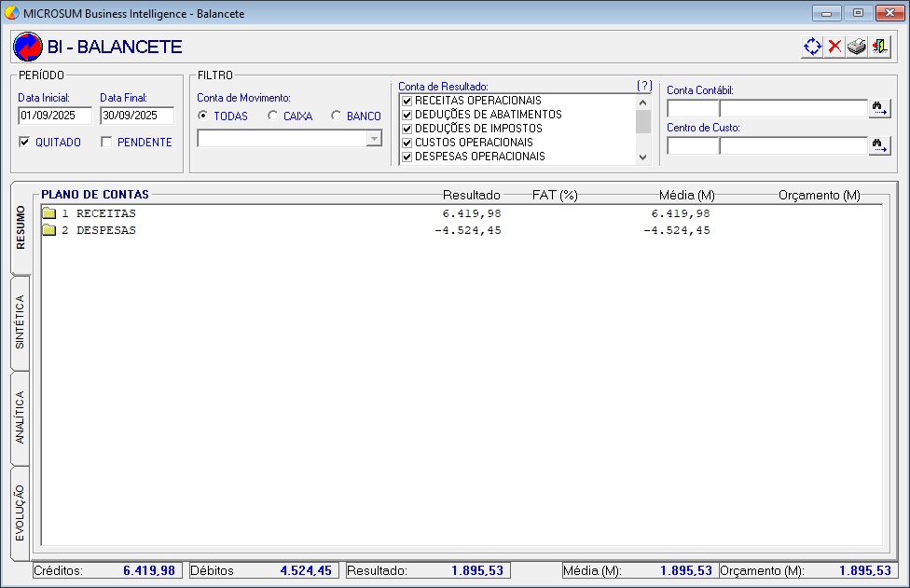The width and height of the screenshot is (910, 588).
Task: Untick RECEITAS OPERACIONAIS in result list
Action: (407, 101)
